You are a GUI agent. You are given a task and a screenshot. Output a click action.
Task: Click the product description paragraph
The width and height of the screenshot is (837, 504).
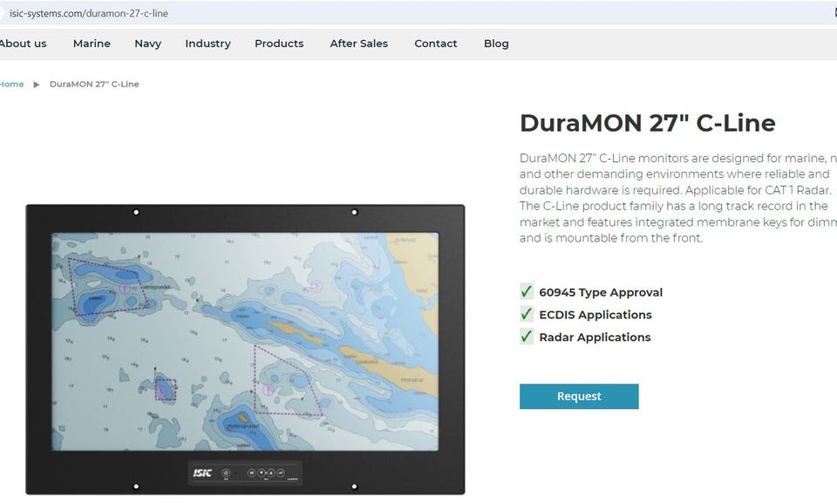tap(678, 198)
